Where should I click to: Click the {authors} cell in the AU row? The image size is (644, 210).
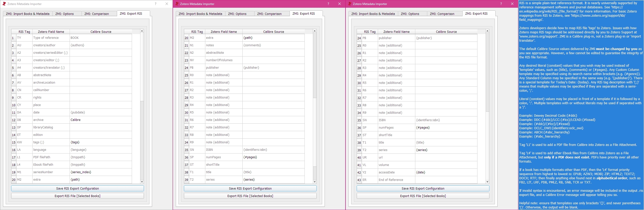point(101,45)
